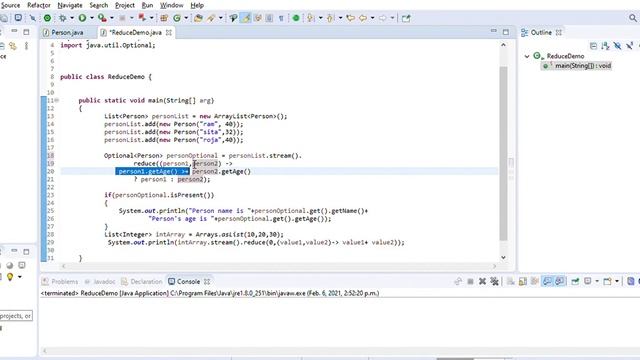Viewport: 640px width, 360px height.
Task: Click 'import java.util.Optional;' code line
Action: point(108,45)
